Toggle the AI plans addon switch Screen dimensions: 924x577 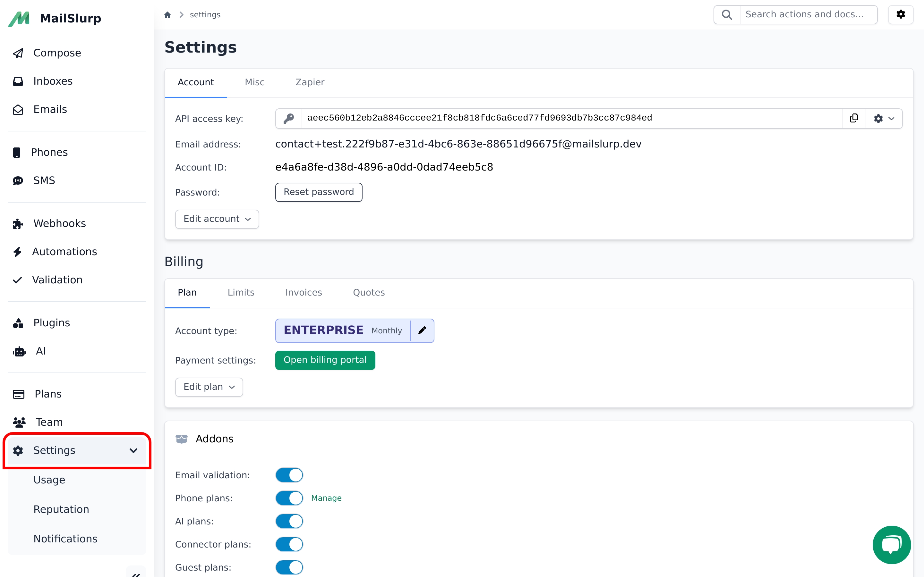(x=289, y=521)
